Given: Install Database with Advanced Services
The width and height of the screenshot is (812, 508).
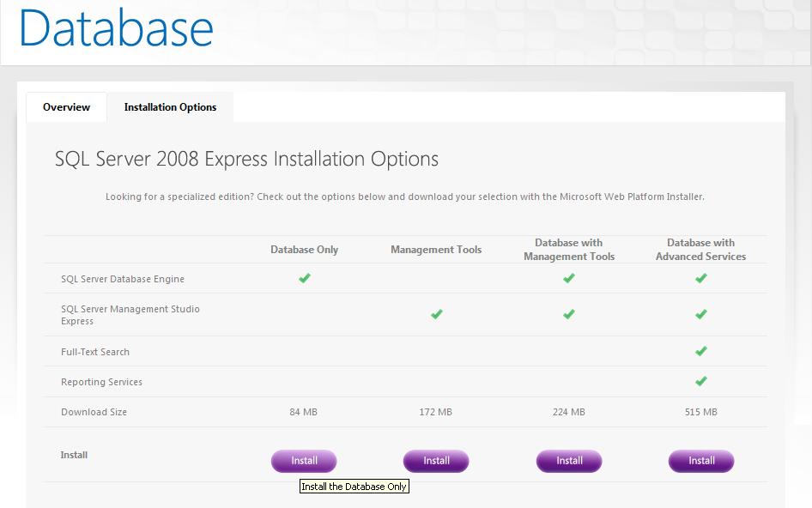Looking at the screenshot, I should [701, 461].
